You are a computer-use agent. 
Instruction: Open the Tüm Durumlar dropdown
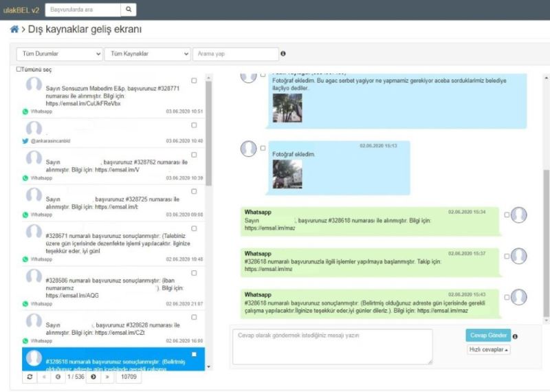tap(59, 54)
